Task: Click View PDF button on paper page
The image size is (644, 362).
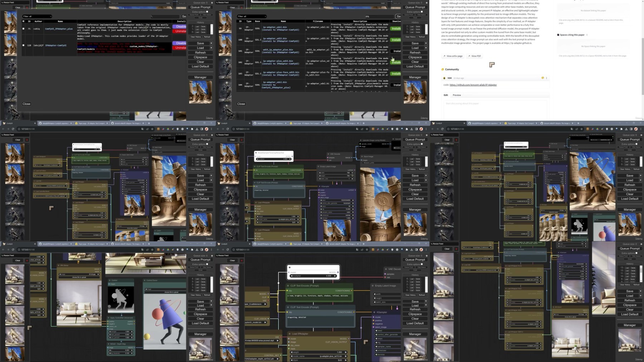Action: click(x=474, y=56)
